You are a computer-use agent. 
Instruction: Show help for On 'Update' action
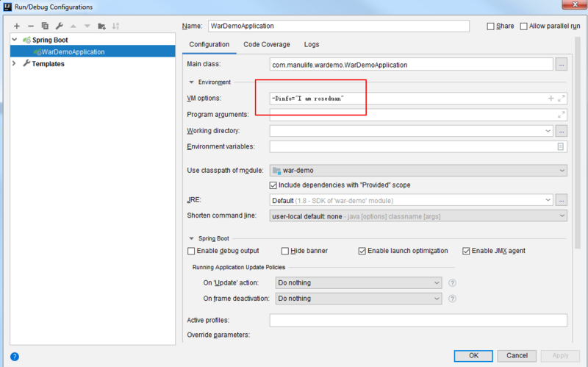tap(452, 283)
